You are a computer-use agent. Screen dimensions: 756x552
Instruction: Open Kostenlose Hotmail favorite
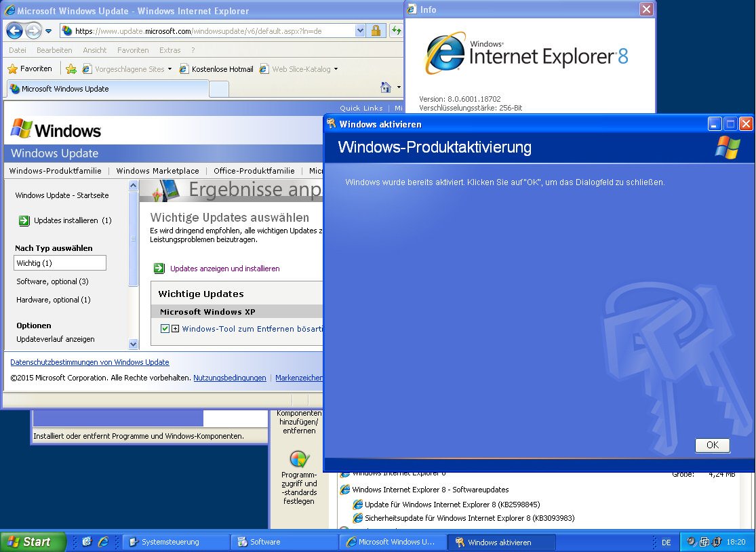point(216,69)
